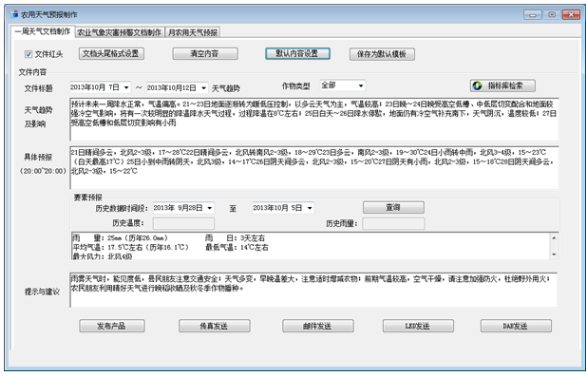Viewport: 586px width, 376px height.
Task: Click 保存为默认模板 button
Action: [x=382, y=54]
